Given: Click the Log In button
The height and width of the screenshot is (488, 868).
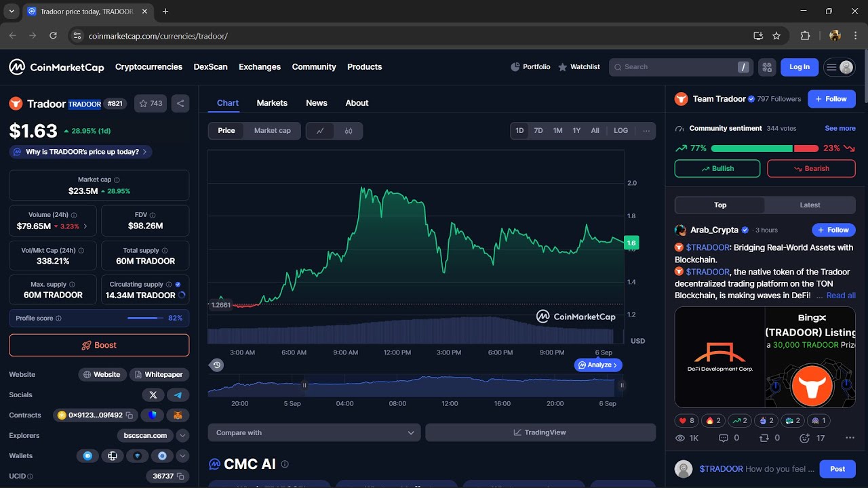Looking at the screenshot, I should click(800, 67).
